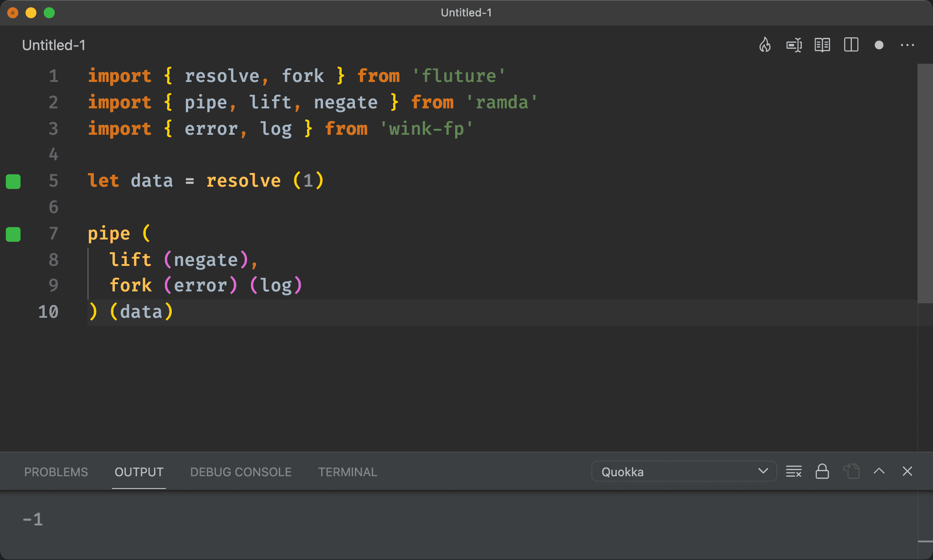The height and width of the screenshot is (560, 933).
Task: Switch to the PROBLEMS tab
Action: tap(56, 472)
